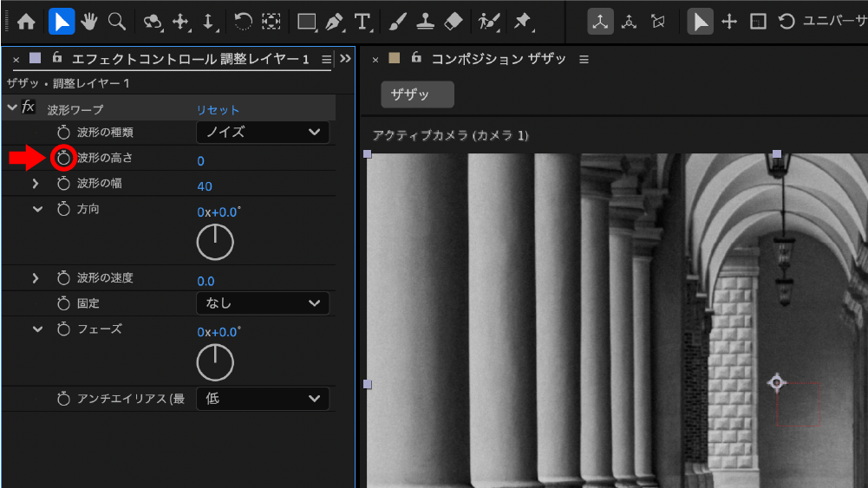Enable Local Axis mode

tap(600, 22)
